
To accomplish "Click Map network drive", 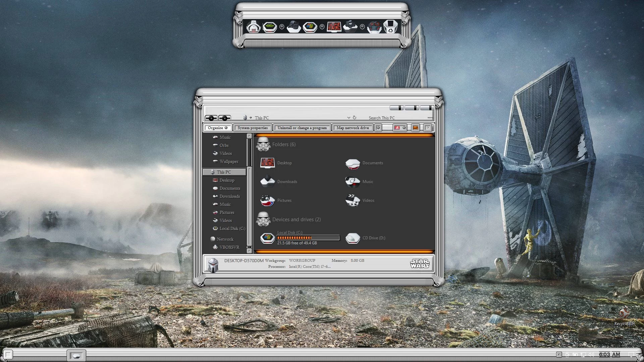I will (353, 128).
